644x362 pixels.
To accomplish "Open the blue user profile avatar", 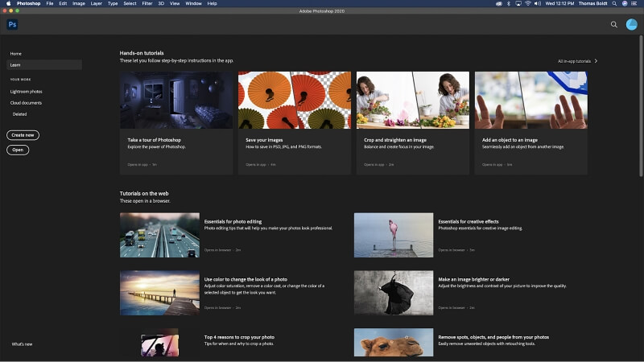I will click(x=631, y=25).
